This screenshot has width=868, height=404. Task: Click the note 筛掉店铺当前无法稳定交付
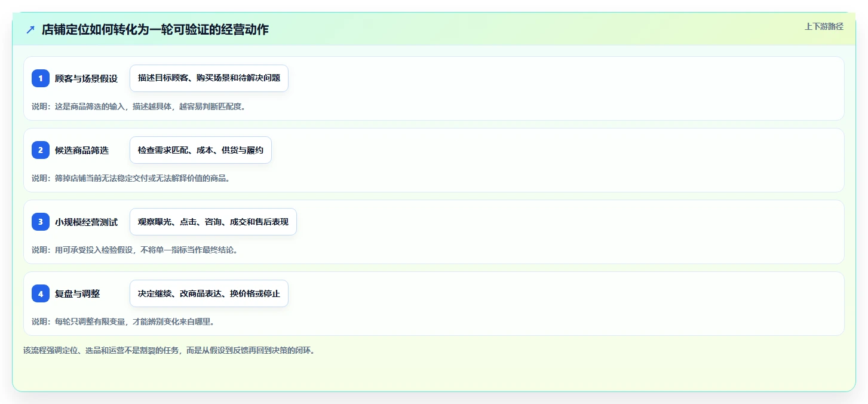point(131,178)
